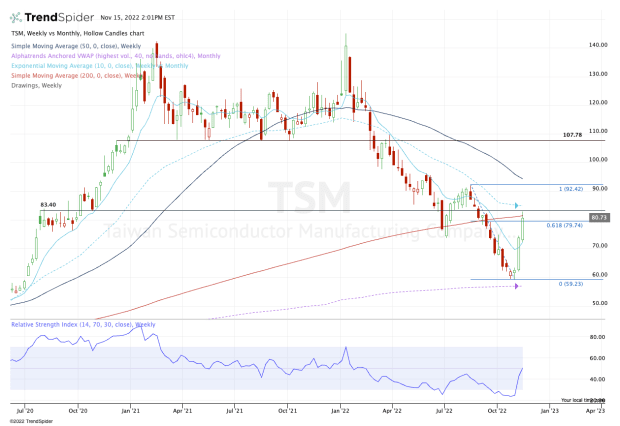Click the 90.00 price axis label
The height and width of the screenshot is (426, 620).
pos(599,188)
